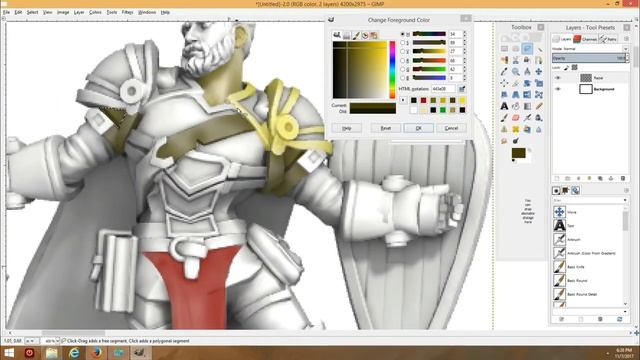This screenshot has width=640, height=360.
Task: Toggle lock pixels for layer
Action: point(567,67)
